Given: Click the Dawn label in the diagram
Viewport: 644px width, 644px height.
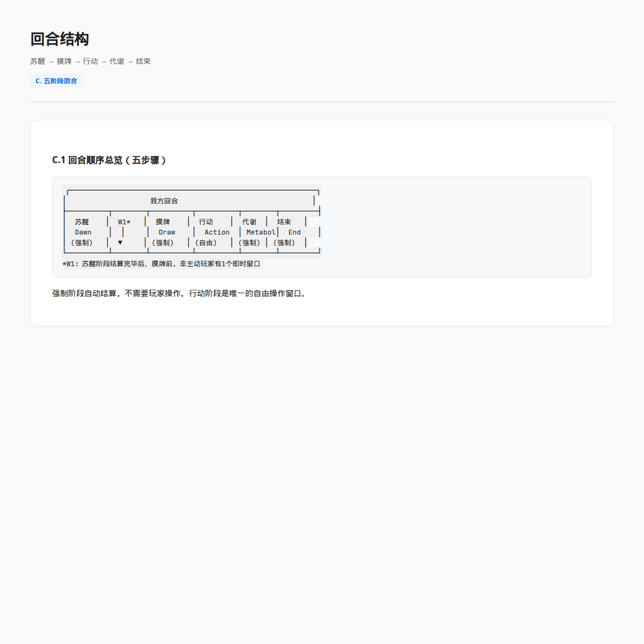Looking at the screenshot, I should pyautogui.click(x=83, y=232).
